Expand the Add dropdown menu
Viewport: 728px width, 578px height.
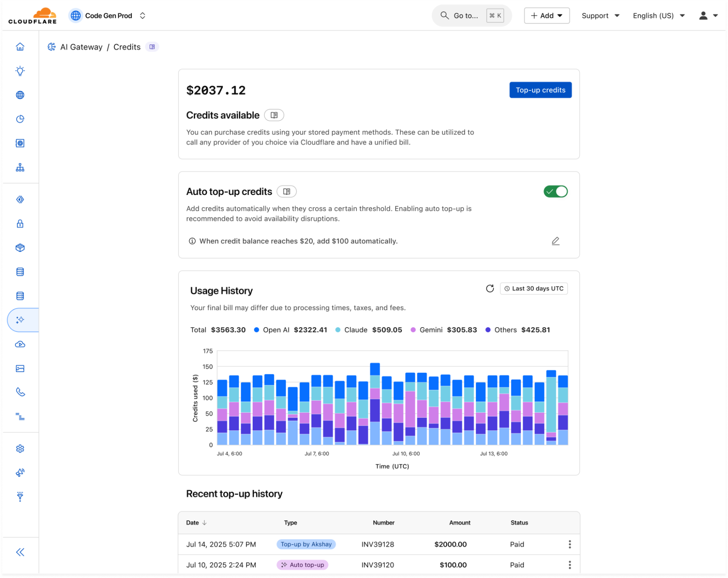(546, 16)
